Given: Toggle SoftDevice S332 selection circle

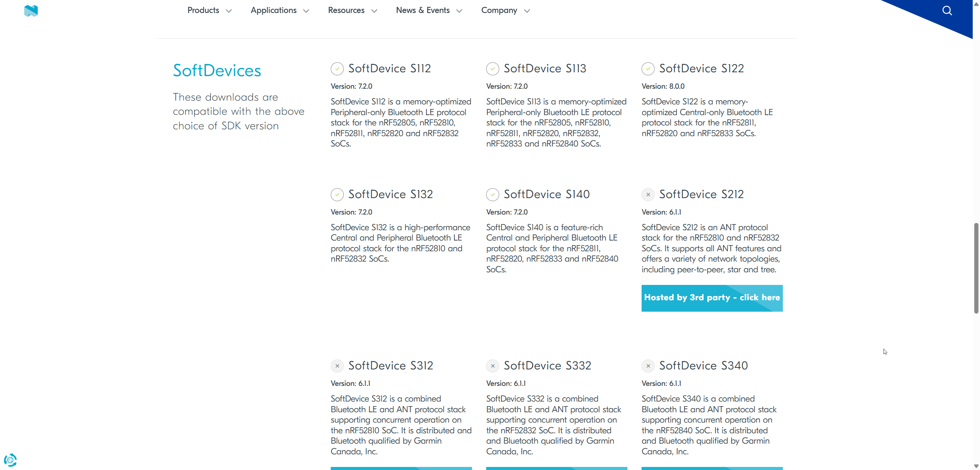Looking at the screenshot, I should 493,366.
